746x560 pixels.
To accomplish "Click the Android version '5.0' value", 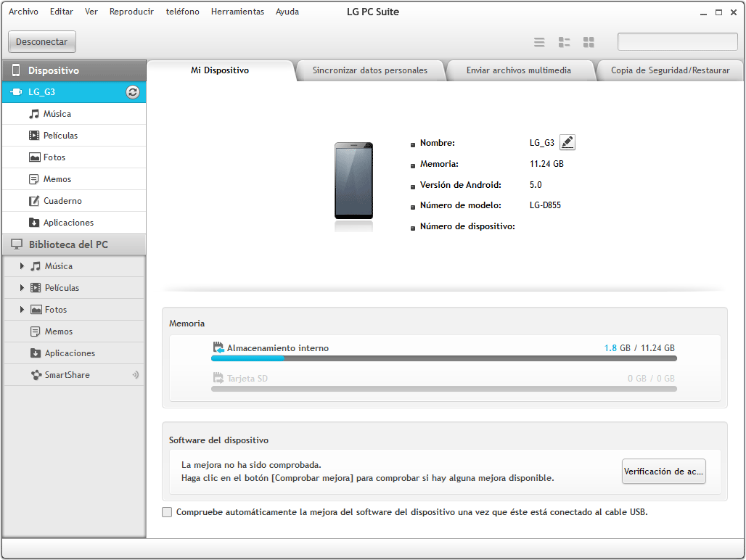I will pyautogui.click(x=536, y=185).
